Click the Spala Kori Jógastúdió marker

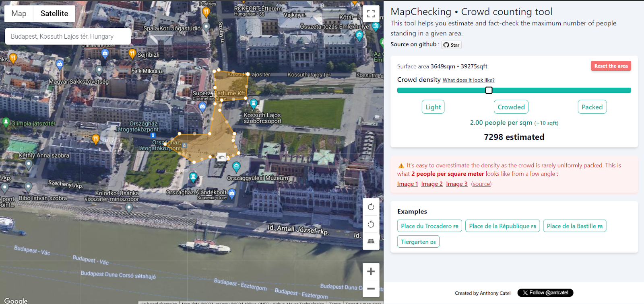pos(206,27)
